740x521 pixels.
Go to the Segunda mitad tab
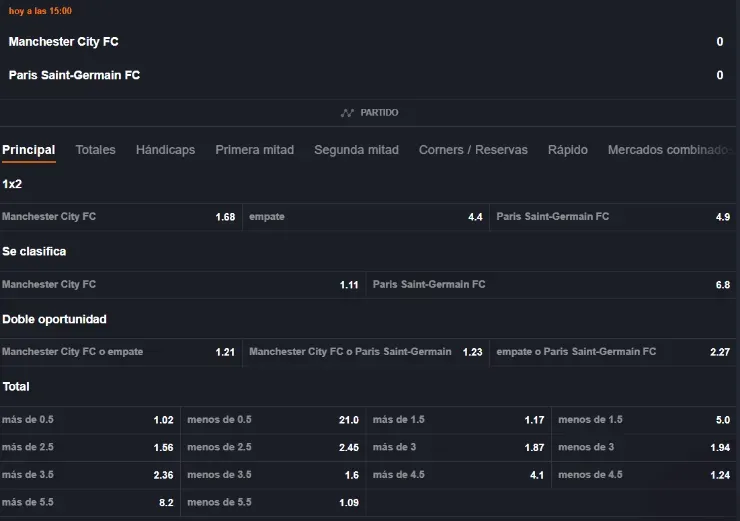coord(356,150)
